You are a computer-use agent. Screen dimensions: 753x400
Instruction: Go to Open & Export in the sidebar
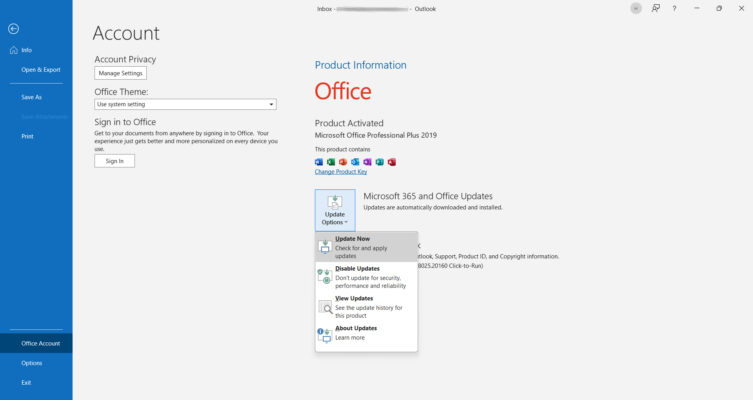pyautogui.click(x=41, y=70)
